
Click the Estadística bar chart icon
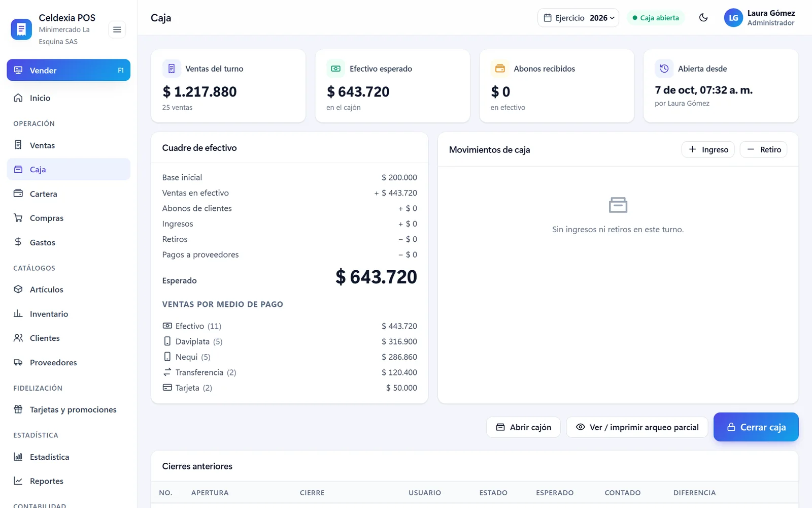pyautogui.click(x=18, y=457)
